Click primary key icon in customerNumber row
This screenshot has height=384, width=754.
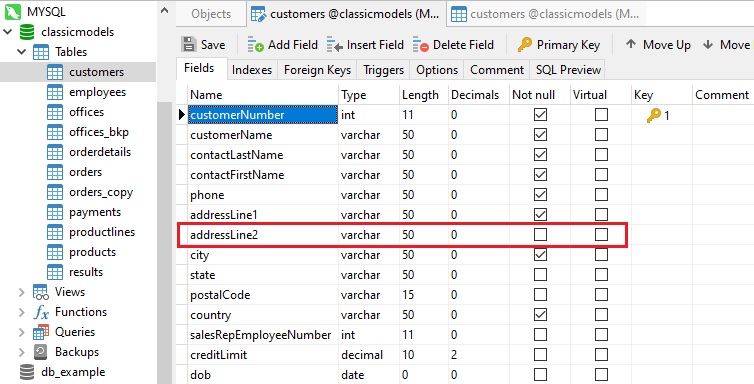[653, 115]
